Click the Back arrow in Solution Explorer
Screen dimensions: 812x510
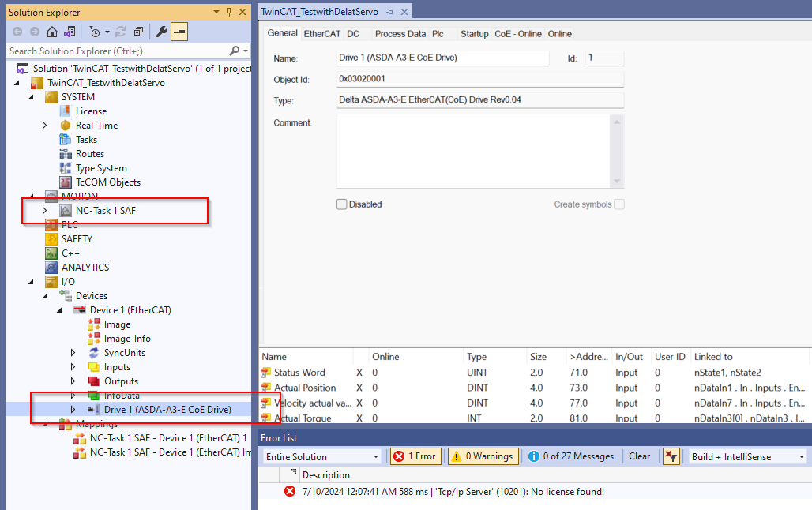(17, 32)
